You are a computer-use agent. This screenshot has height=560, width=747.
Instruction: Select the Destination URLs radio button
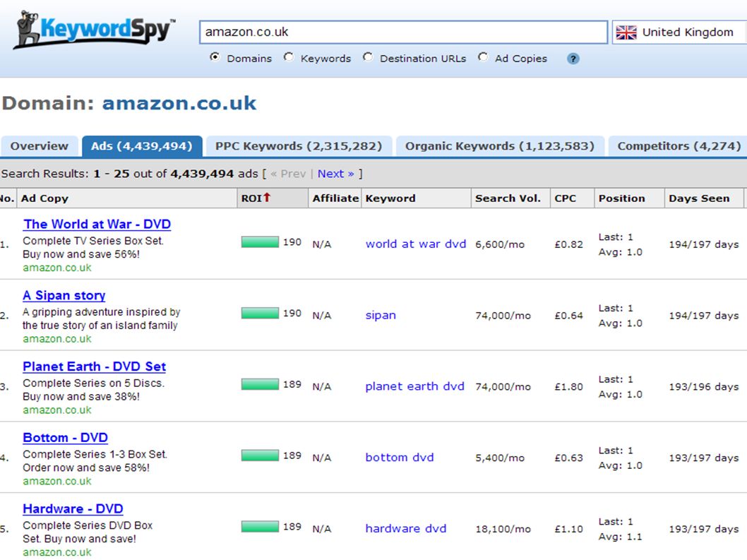(368, 57)
